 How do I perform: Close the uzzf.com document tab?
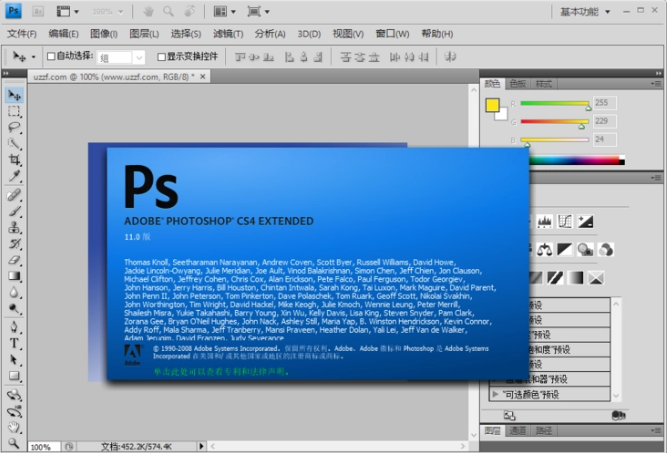point(203,77)
